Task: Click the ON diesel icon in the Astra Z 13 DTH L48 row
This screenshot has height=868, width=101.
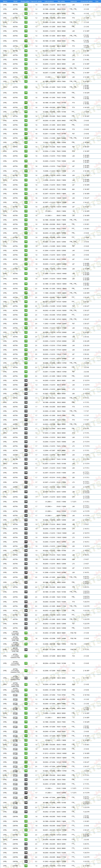Action: [26, 385]
